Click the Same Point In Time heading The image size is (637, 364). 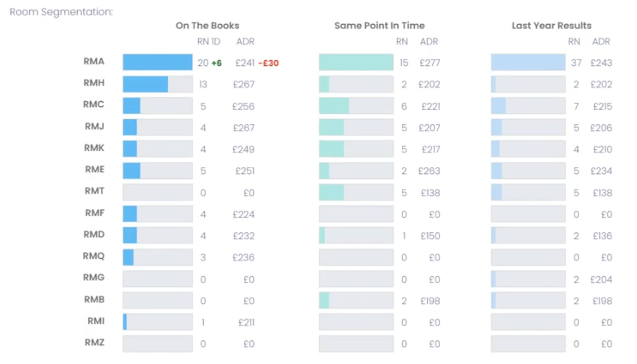(379, 26)
